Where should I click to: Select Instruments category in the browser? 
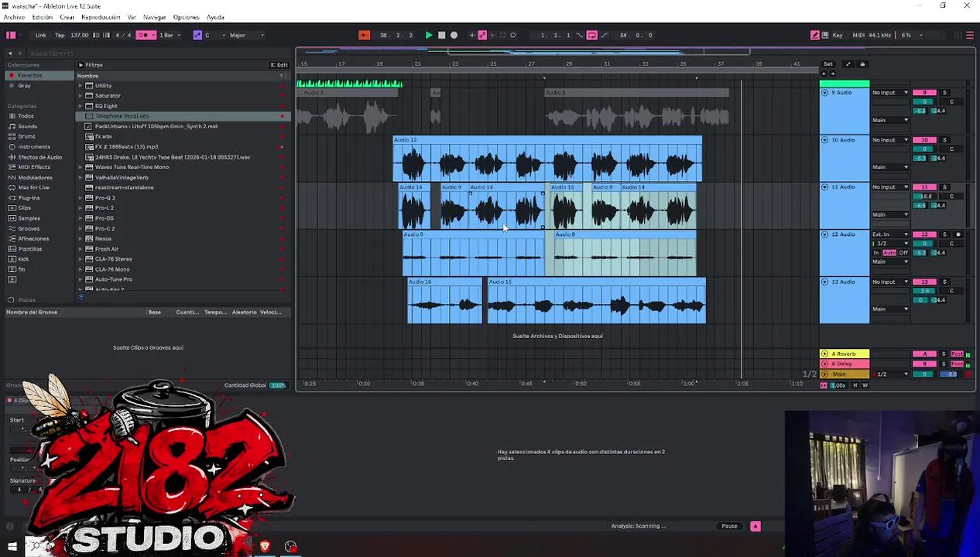34,146
